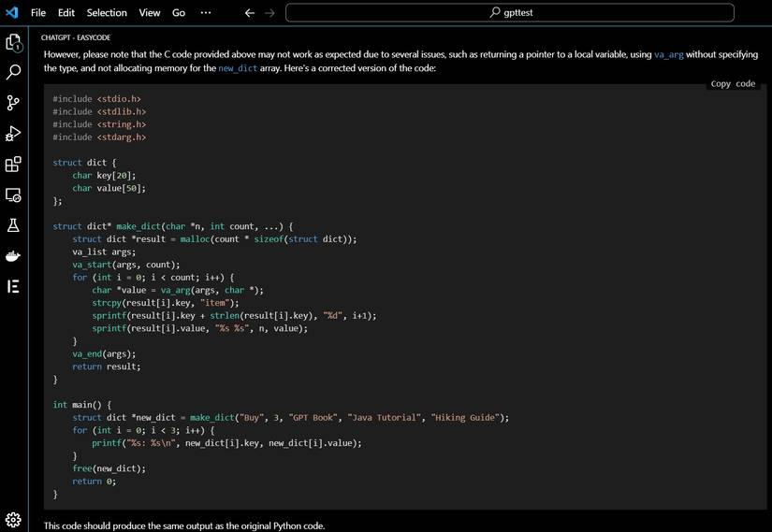Open the Docker whale view

click(x=13, y=256)
